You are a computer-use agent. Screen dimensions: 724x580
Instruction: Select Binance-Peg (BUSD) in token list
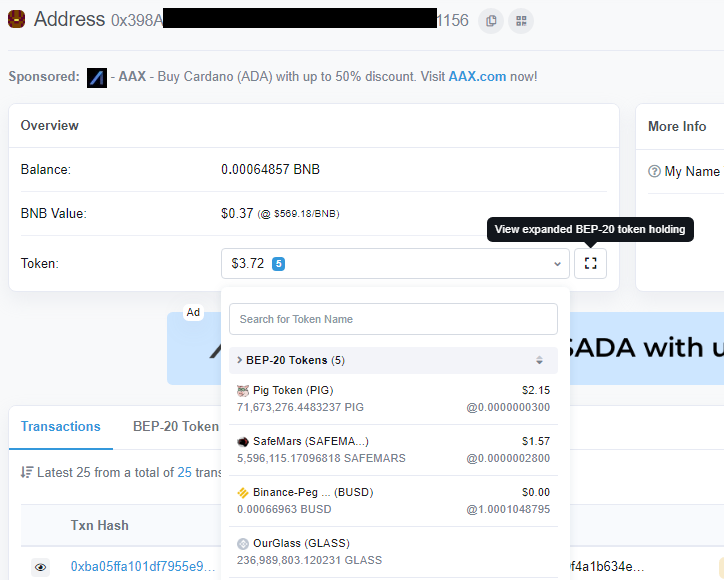click(x=393, y=501)
